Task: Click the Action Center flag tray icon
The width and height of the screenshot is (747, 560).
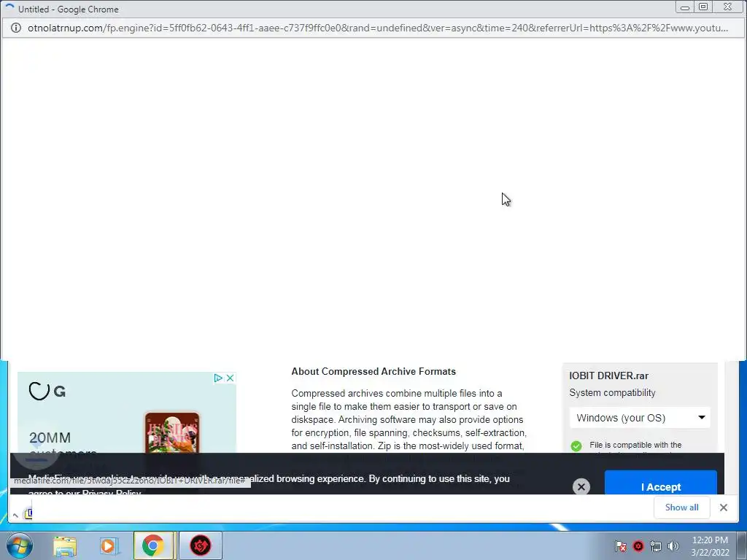Action: pos(621,547)
